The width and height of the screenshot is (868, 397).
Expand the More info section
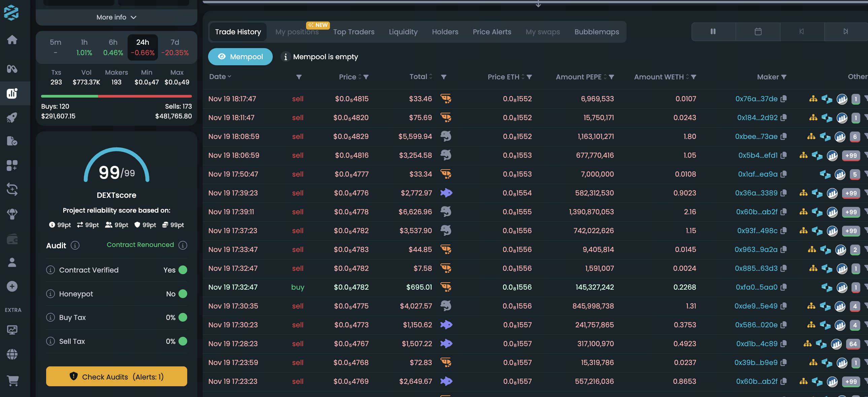[x=116, y=17]
